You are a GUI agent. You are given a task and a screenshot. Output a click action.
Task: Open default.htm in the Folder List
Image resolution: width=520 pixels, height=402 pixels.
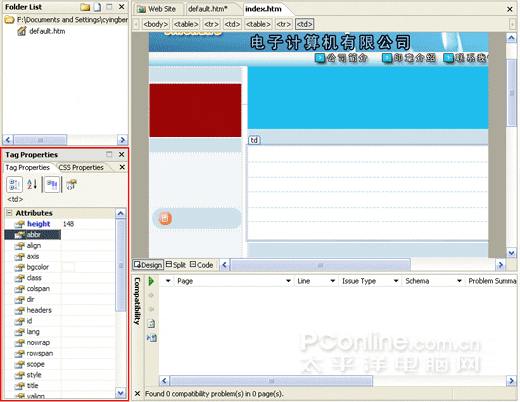click(x=47, y=31)
